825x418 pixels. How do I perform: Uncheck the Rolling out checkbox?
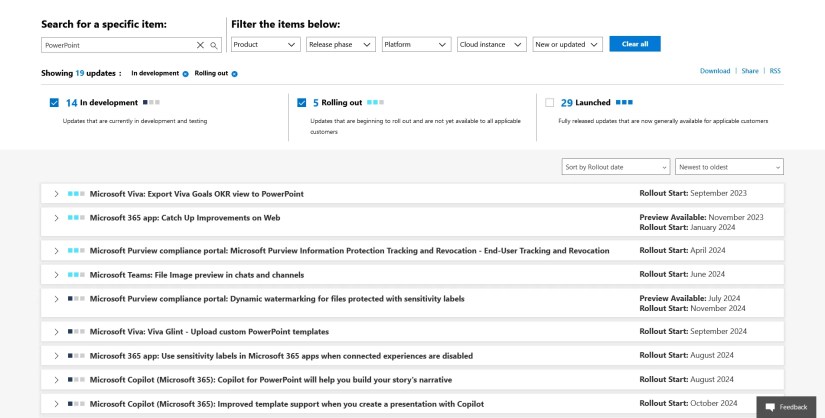click(301, 102)
